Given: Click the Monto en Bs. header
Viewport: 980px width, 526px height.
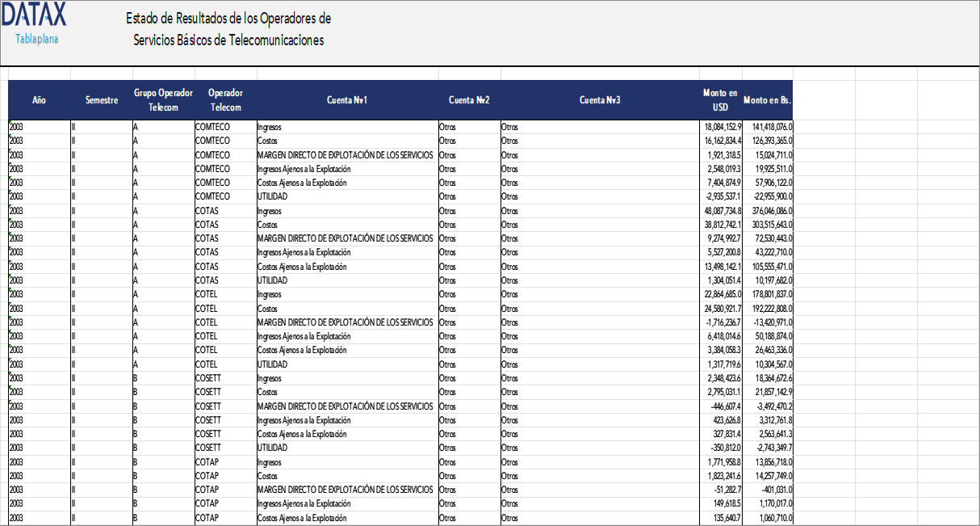Looking at the screenshot, I should (767, 100).
